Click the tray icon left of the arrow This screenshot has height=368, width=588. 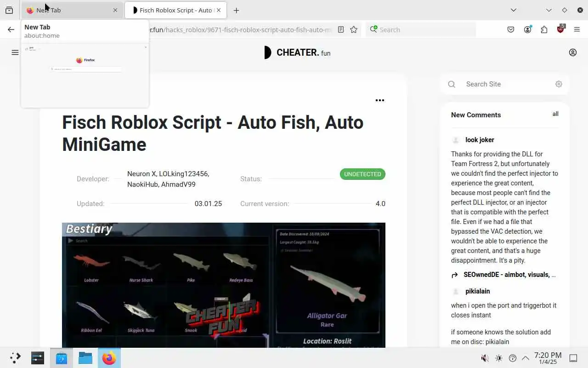513,358
